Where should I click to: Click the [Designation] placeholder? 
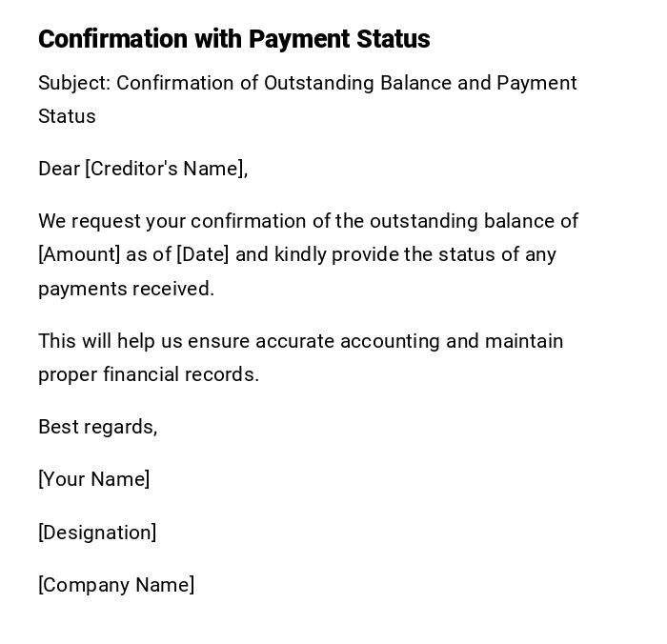pyautogui.click(x=97, y=533)
